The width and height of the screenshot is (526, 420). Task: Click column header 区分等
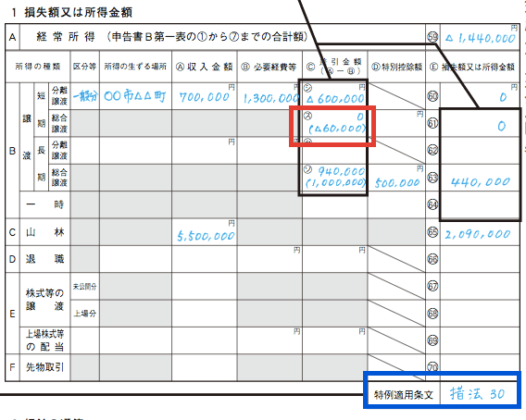coord(84,67)
